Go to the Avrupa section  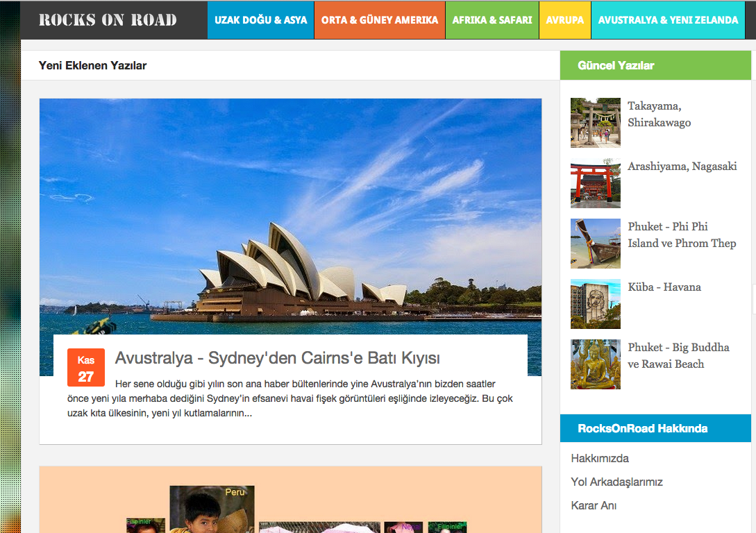(x=564, y=20)
